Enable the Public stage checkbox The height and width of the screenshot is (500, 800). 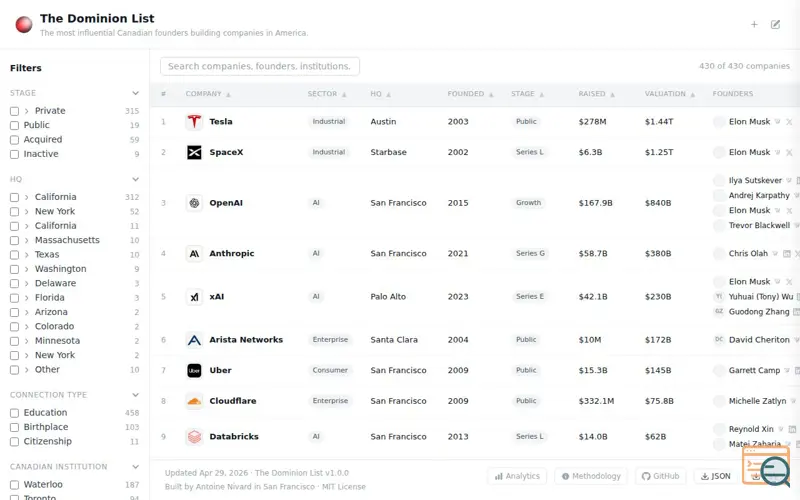(14, 126)
